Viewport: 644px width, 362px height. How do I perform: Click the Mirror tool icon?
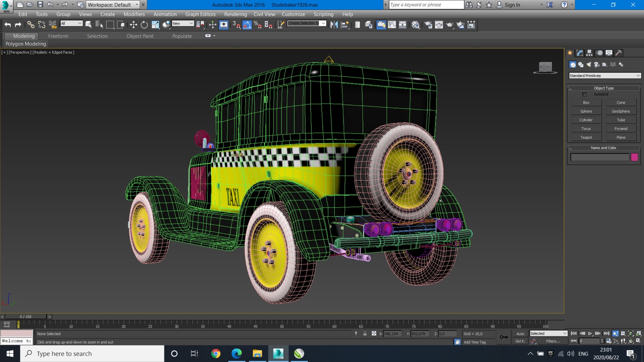tap(334, 25)
